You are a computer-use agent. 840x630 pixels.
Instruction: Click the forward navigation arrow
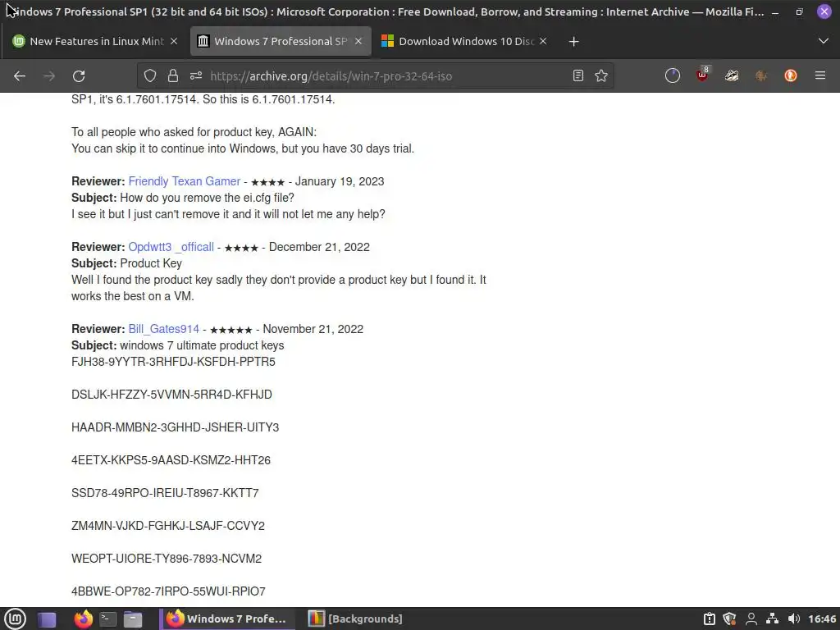point(49,76)
